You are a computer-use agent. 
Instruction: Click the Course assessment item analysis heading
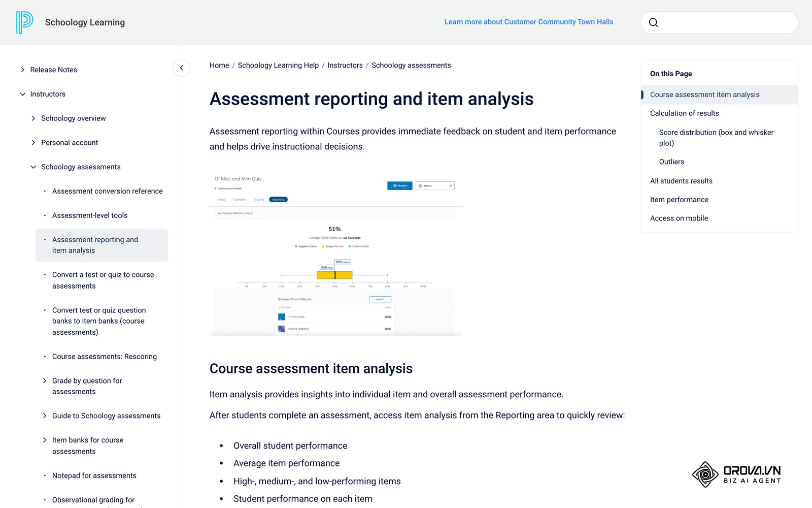pyautogui.click(x=311, y=368)
